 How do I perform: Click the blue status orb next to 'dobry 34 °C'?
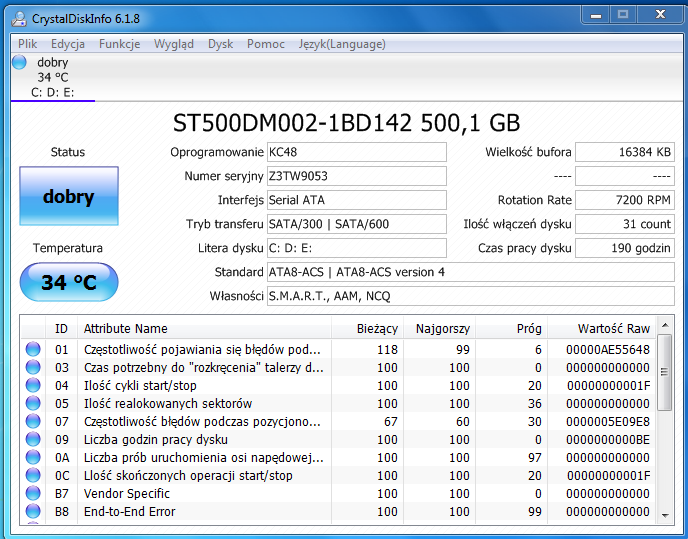[x=19, y=62]
